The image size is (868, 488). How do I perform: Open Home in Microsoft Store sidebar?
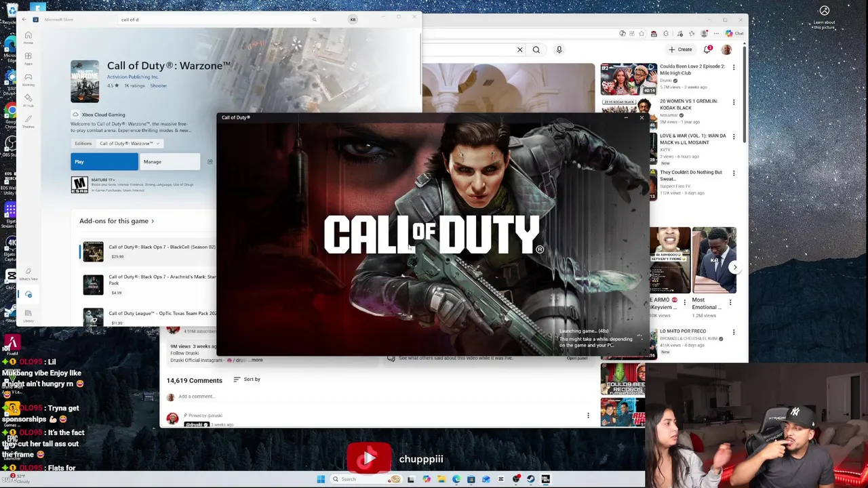coord(28,38)
